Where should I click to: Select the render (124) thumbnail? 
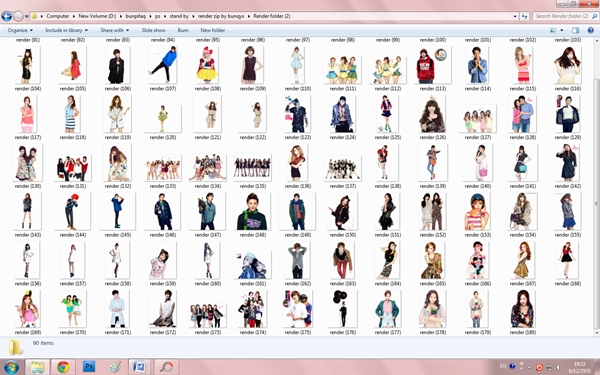click(x=342, y=114)
